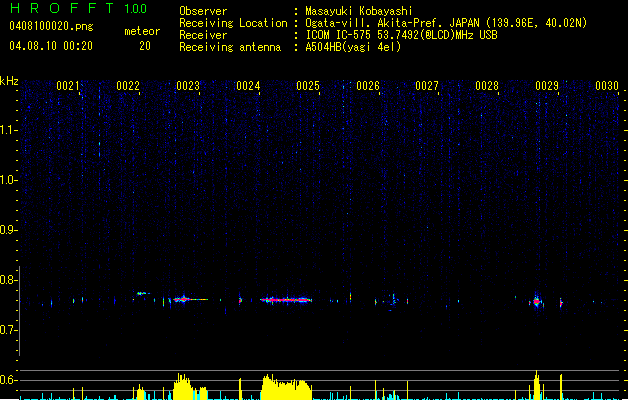Click the long meteor echo between 0024 and 0025
629x400 pixels.
click(x=286, y=300)
